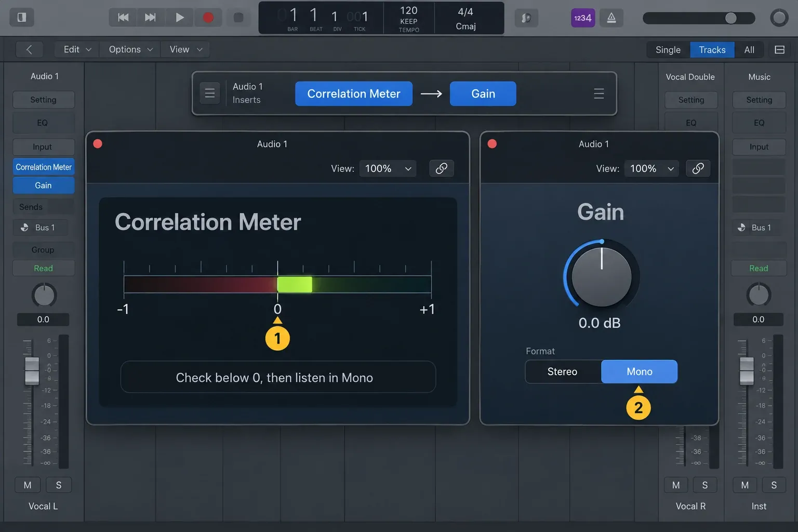Viewport: 798px width, 532px height.
Task: Mute the Vocal R channel
Action: [676, 485]
